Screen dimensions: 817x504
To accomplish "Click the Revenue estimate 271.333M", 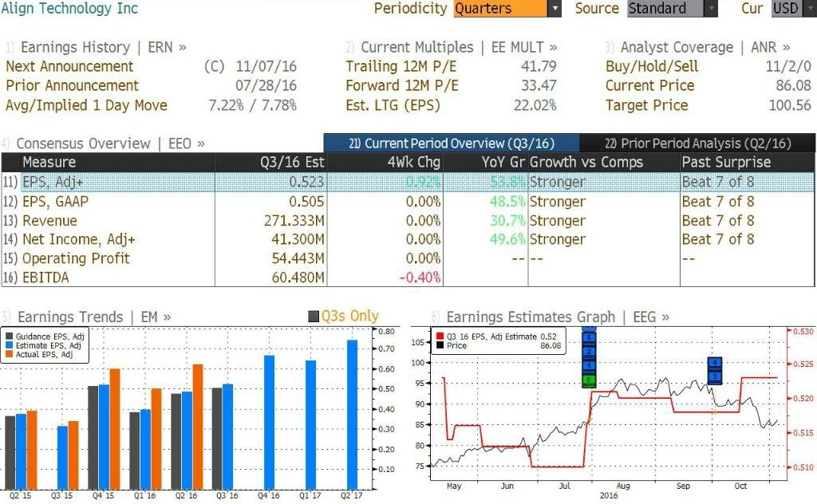I will 294,221.
